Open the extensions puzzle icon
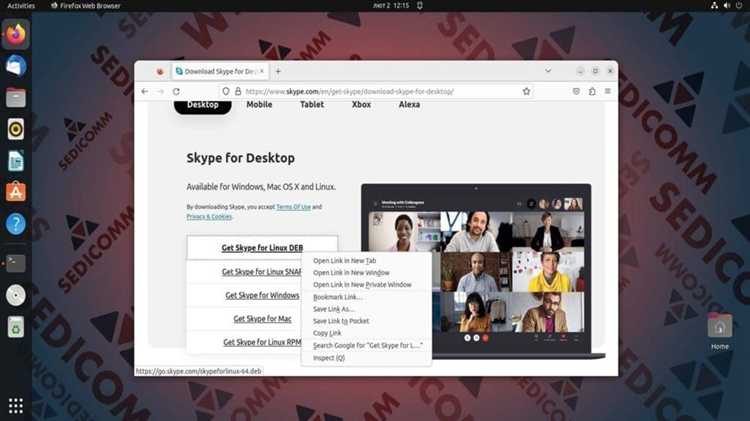The image size is (750, 421). 592,91
